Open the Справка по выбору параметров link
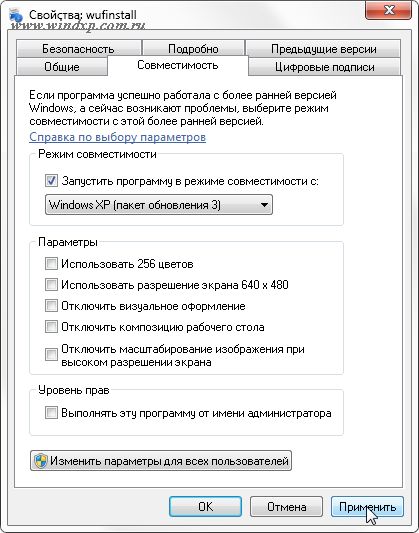419x533 pixels. [x=117, y=137]
